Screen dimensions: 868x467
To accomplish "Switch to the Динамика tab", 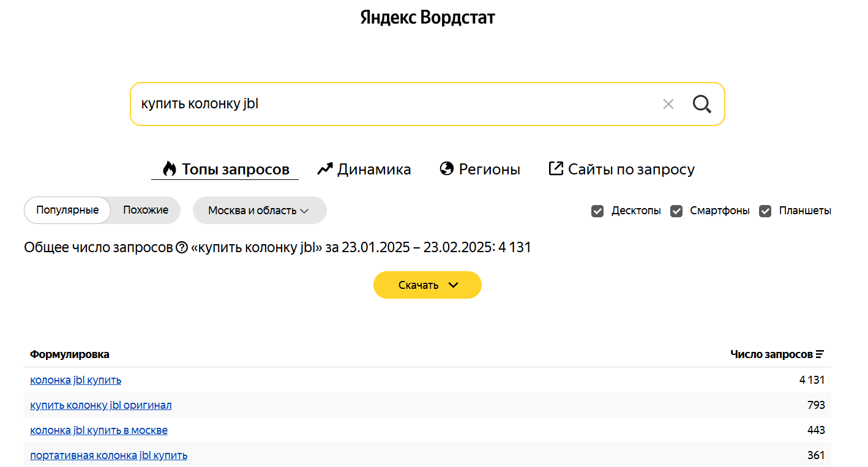I will coord(373,169).
